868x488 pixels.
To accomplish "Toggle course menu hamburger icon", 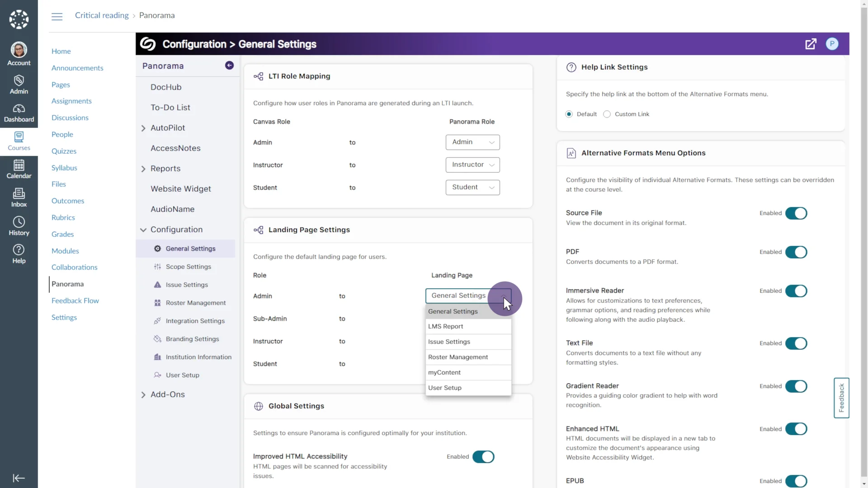I will tap(57, 17).
